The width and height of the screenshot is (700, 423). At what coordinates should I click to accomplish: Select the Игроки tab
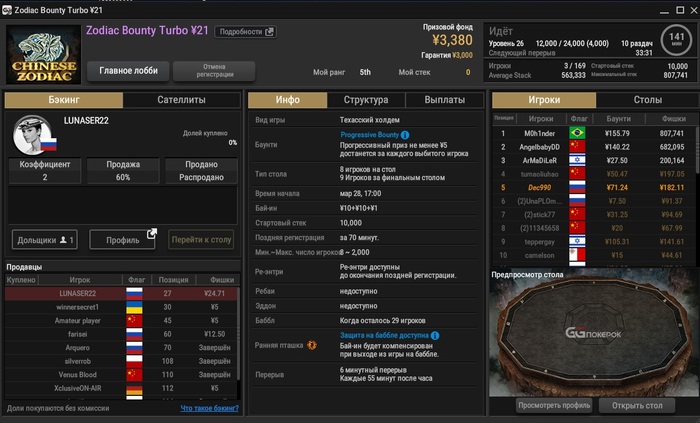[544, 100]
